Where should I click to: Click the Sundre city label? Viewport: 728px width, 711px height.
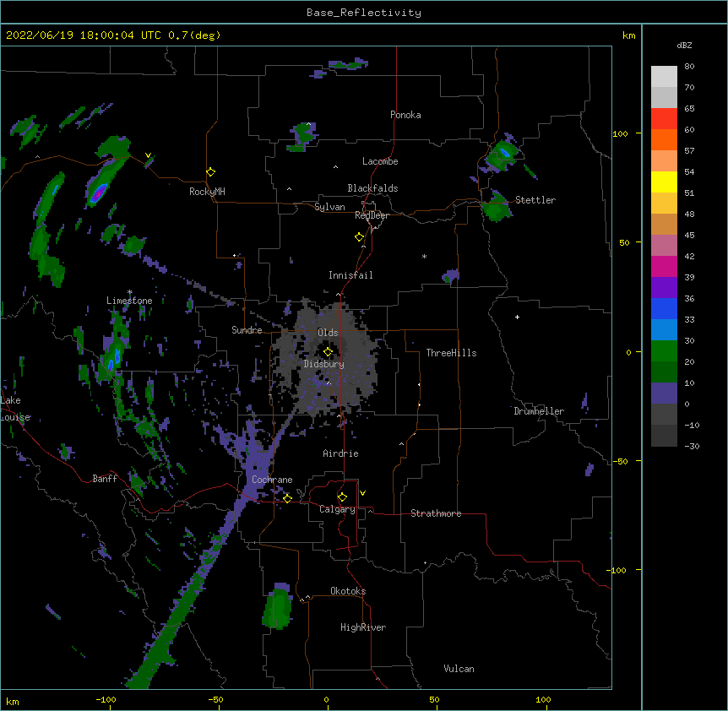pyautogui.click(x=247, y=330)
